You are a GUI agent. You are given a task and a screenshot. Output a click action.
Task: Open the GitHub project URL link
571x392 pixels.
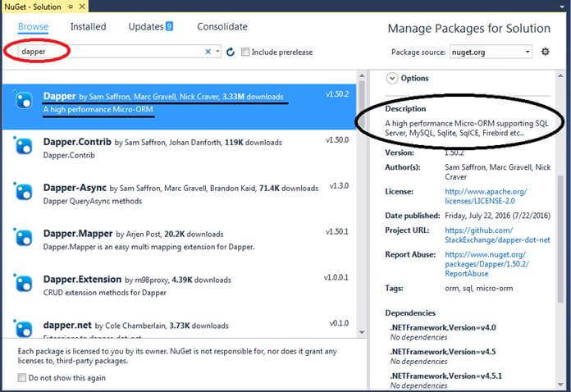(497, 235)
